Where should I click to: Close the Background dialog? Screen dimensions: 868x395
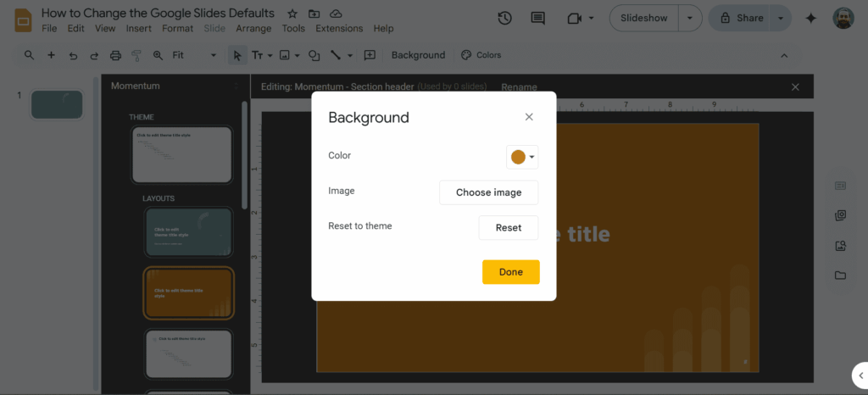529,117
